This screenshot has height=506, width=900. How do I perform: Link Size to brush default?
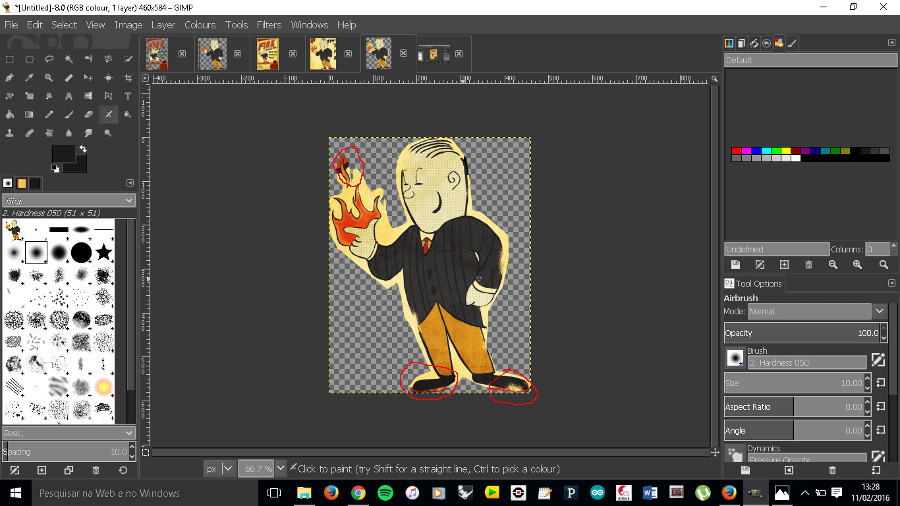pos(881,383)
